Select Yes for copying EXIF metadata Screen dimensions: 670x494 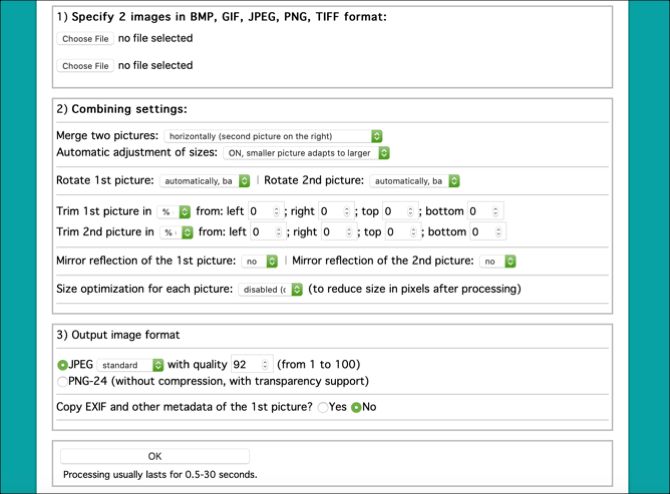pos(322,408)
